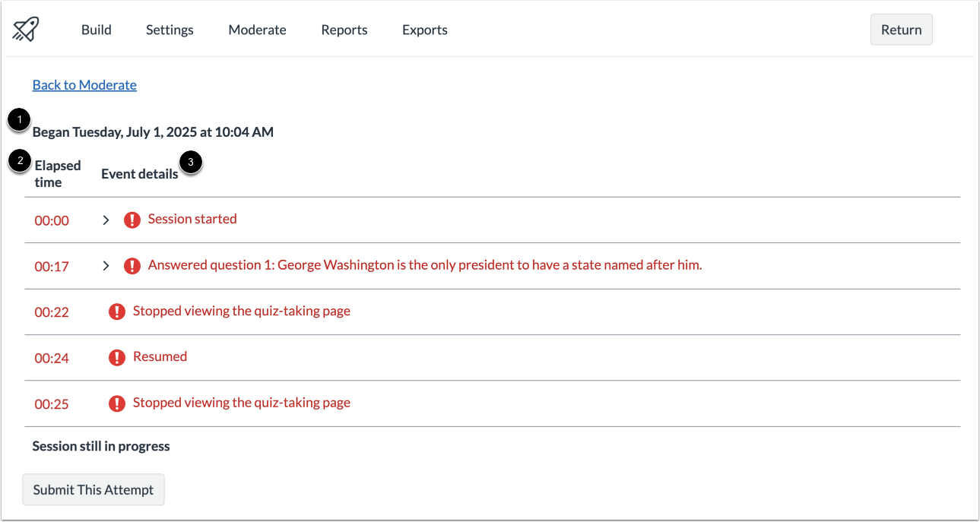This screenshot has width=980, height=522.
Task: Expand the Session started event row
Action: click(106, 220)
